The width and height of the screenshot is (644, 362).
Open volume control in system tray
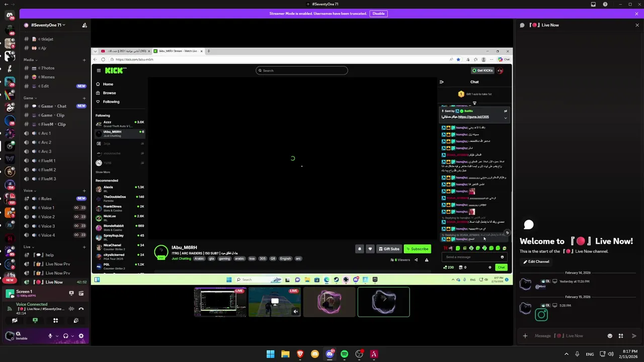point(612,354)
